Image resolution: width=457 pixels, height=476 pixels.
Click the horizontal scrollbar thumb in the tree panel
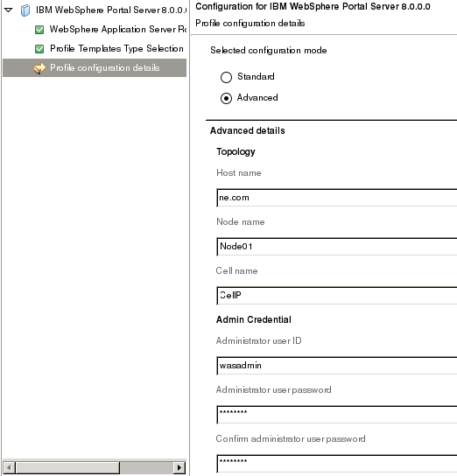tap(67, 467)
